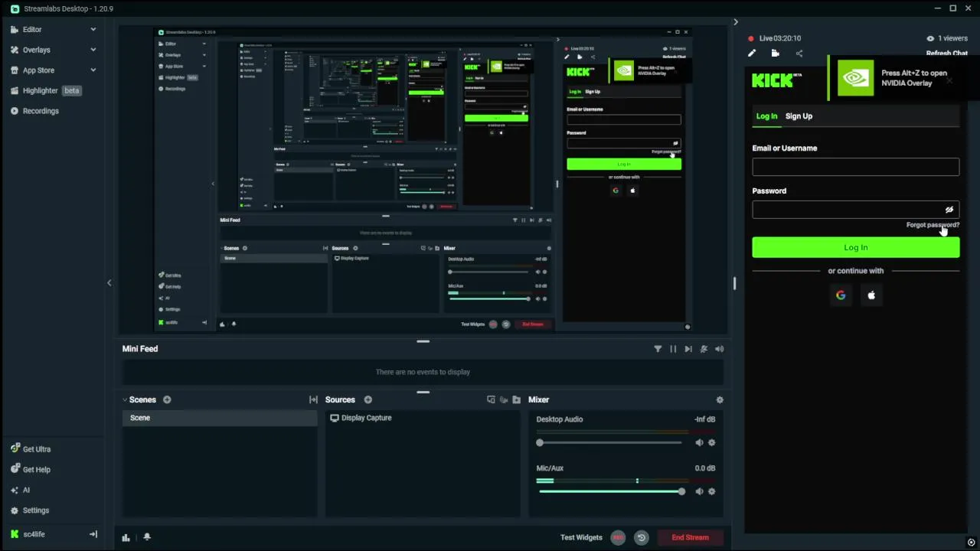Edit stream info with the pencil icon
The image size is (980, 551).
coord(752,54)
